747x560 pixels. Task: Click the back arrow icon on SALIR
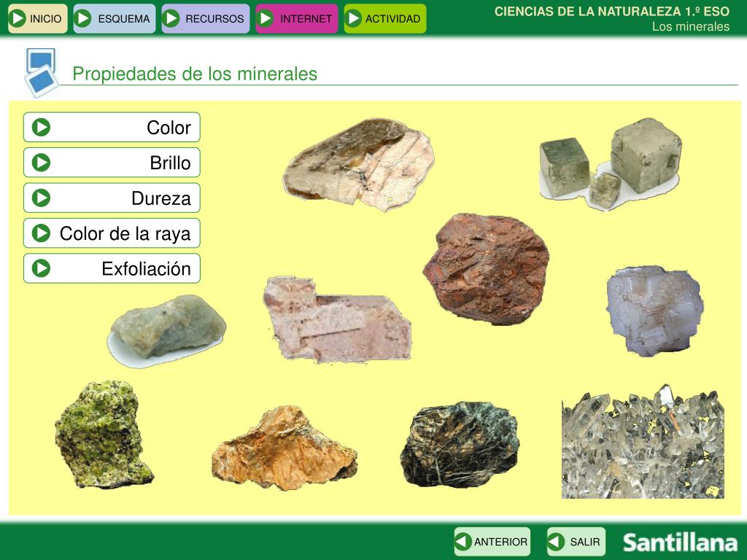click(x=556, y=542)
